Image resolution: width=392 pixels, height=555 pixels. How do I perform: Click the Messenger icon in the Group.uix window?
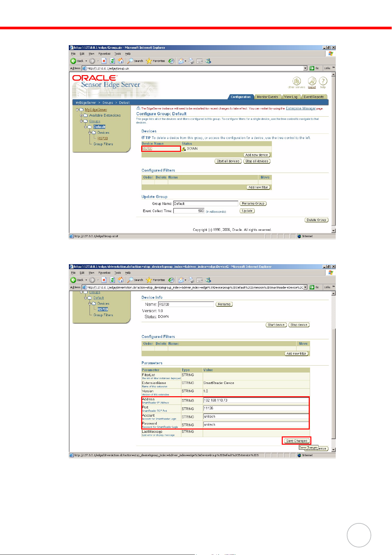(208, 61)
